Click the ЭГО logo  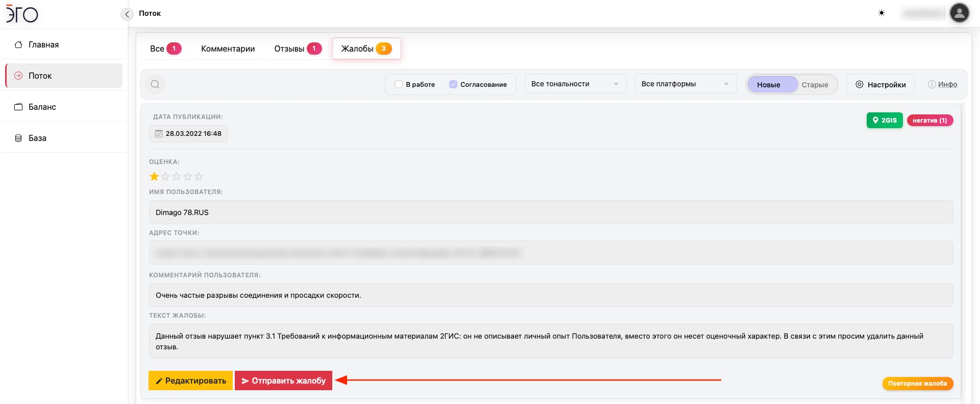point(22,14)
